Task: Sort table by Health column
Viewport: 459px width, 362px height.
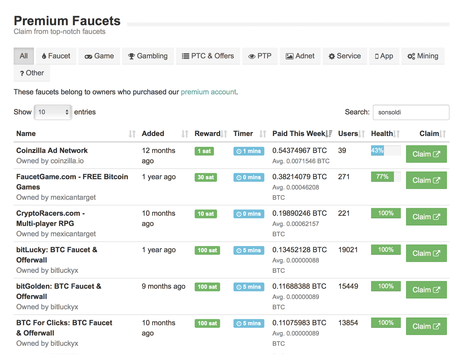Action: tap(385, 134)
